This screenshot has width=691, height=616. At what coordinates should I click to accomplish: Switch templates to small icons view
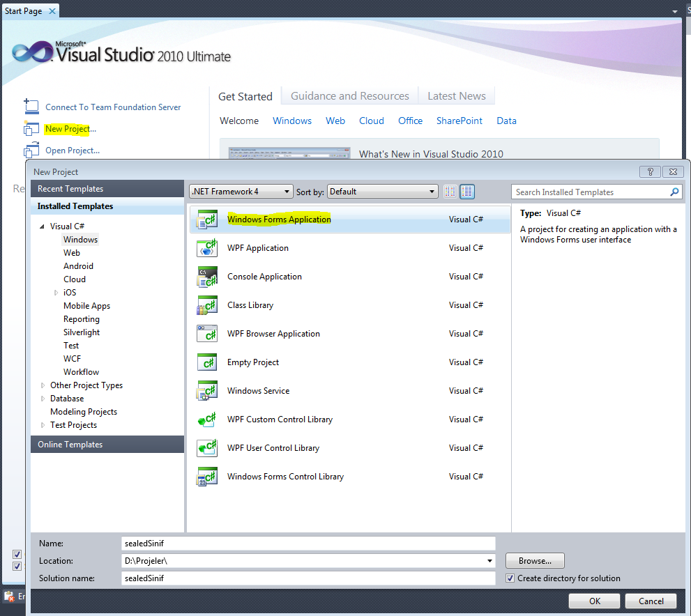[450, 192]
